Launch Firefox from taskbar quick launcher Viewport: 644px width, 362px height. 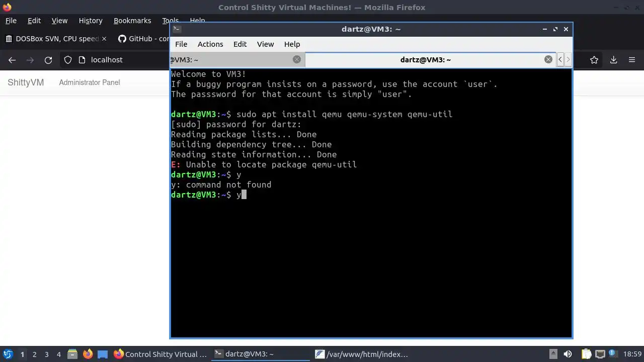88,354
